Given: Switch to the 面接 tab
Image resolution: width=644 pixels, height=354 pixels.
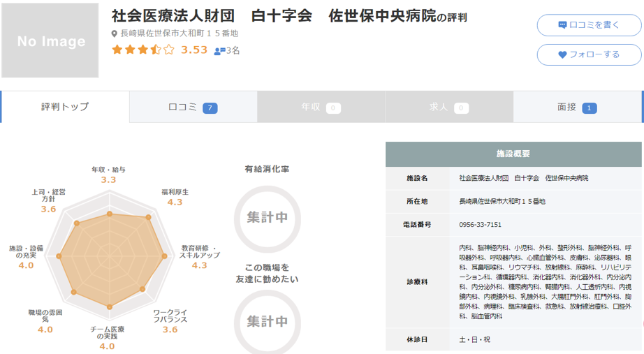Looking at the screenshot, I should point(578,107).
